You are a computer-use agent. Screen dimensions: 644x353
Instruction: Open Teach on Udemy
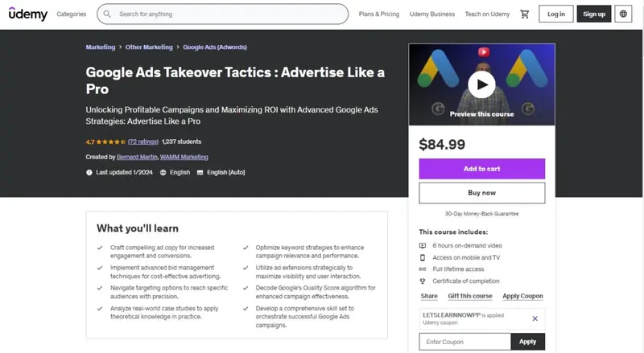click(487, 14)
